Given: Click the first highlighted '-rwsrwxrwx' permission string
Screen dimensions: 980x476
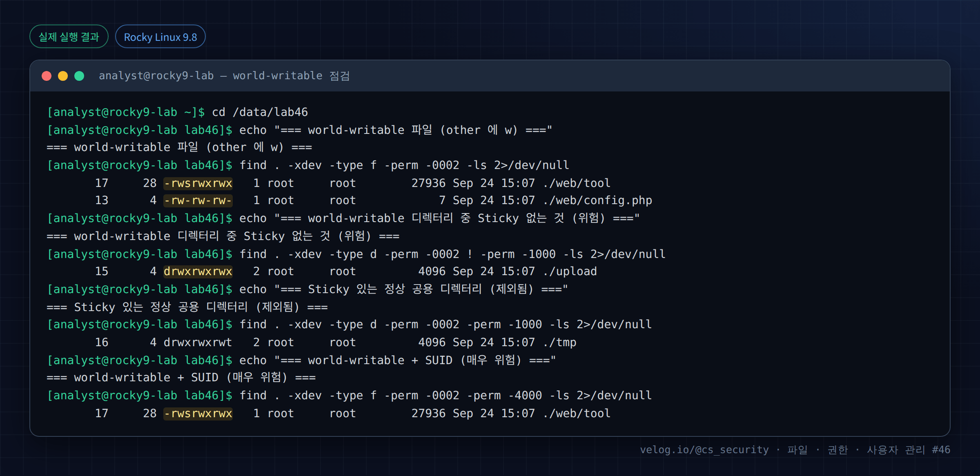Looking at the screenshot, I should click(198, 183).
